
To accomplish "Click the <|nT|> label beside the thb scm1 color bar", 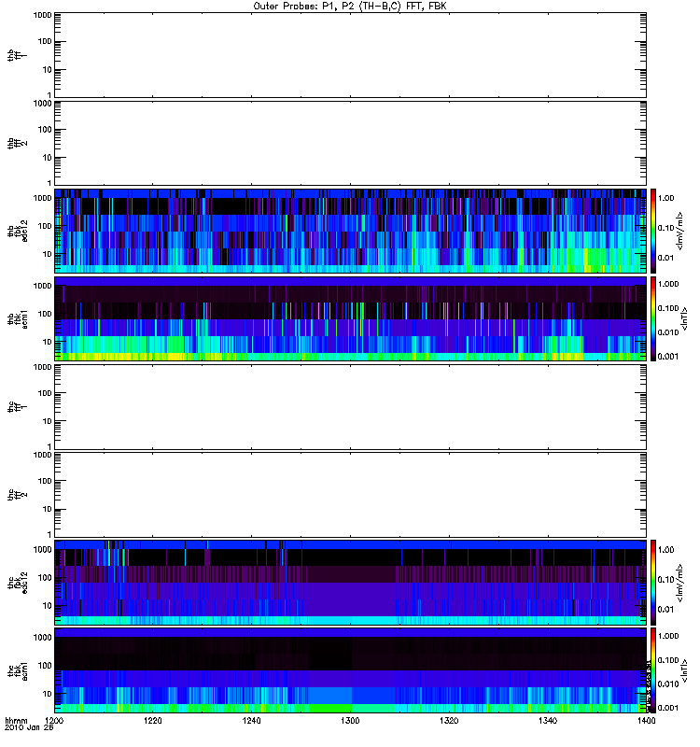I will click(x=685, y=318).
